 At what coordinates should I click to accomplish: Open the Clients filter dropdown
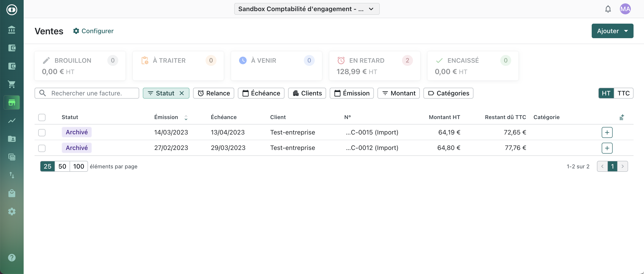click(307, 93)
